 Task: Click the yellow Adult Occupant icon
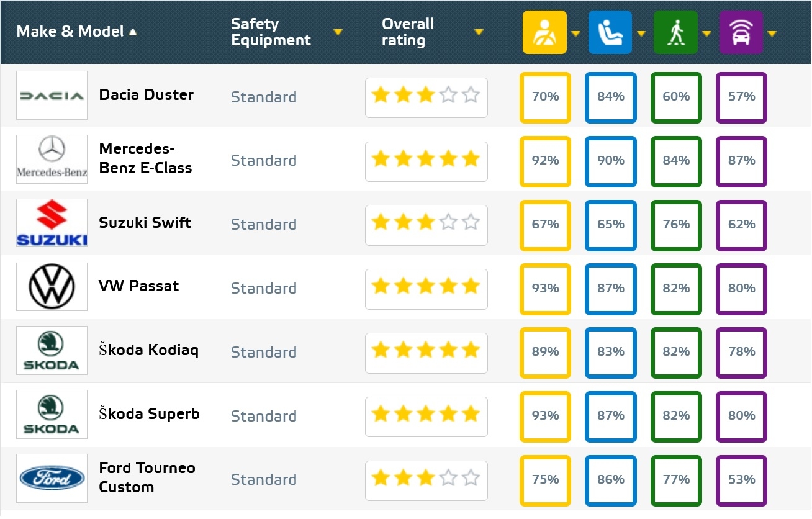(x=544, y=32)
